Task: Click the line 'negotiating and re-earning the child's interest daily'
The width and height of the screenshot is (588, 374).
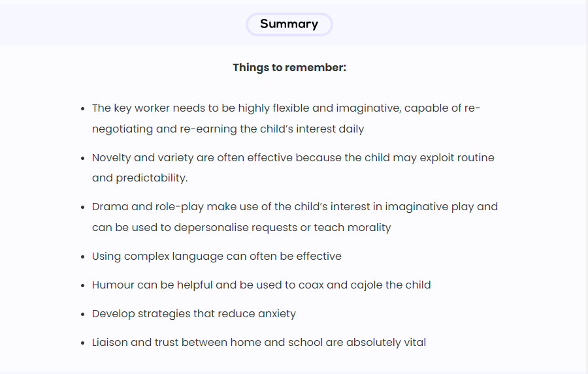Action: click(228, 129)
